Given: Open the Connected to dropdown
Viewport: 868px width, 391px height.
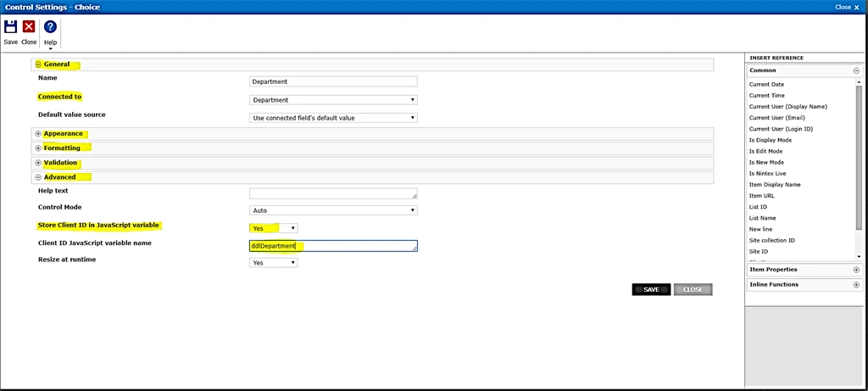Looking at the screenshot, I should click(x=333, y=100).
